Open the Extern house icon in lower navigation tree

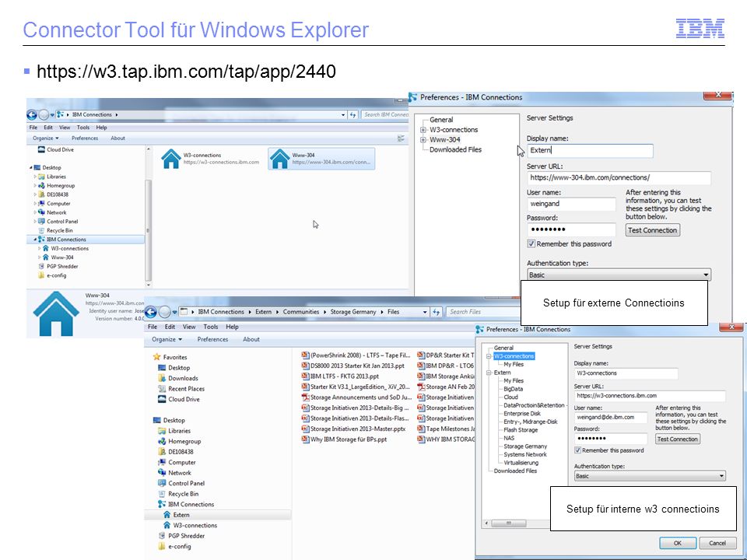pyautogui.click(x=167, y=515)
